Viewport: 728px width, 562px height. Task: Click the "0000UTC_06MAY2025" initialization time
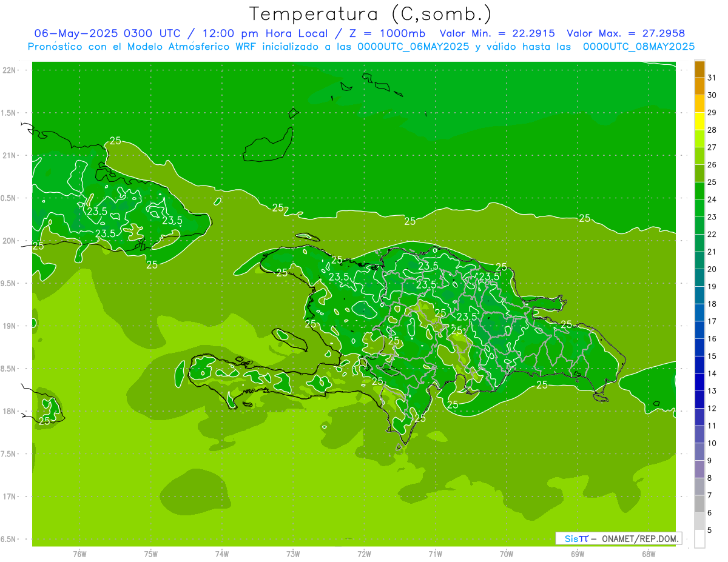pyautogui.click(x=413, y=47)
